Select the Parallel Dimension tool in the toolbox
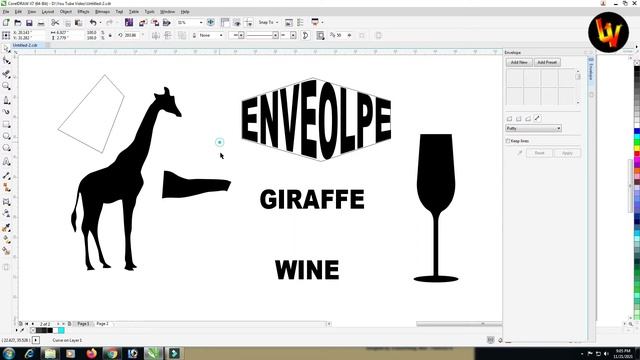This screenshot has height=360, width=640. coord(7,176)
